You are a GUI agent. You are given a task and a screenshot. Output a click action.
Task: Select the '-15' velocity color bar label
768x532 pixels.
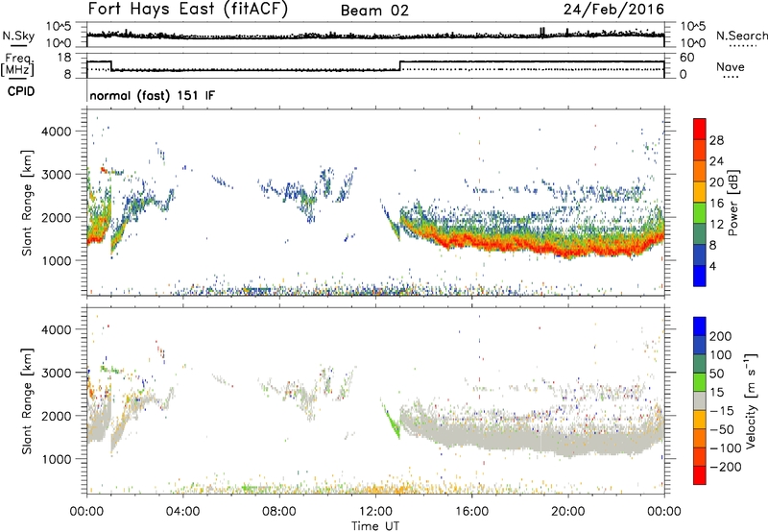pos(722,410)
